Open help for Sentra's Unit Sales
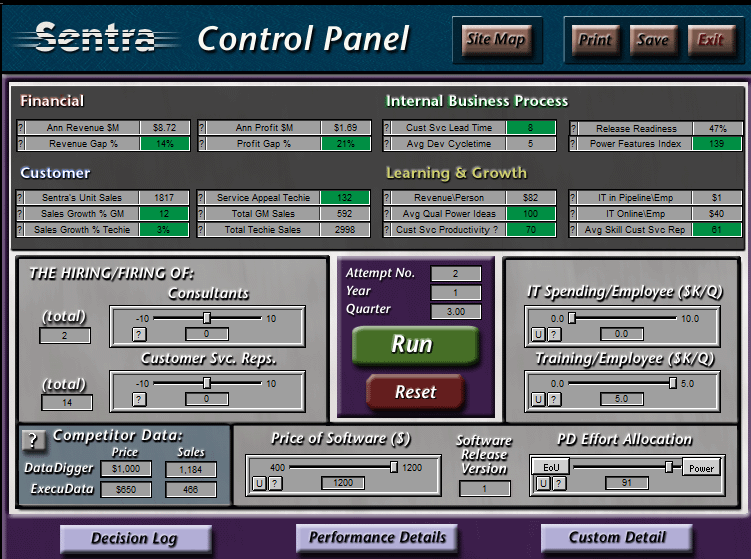This screenshot has height=559, width=751. click(20, 198)
